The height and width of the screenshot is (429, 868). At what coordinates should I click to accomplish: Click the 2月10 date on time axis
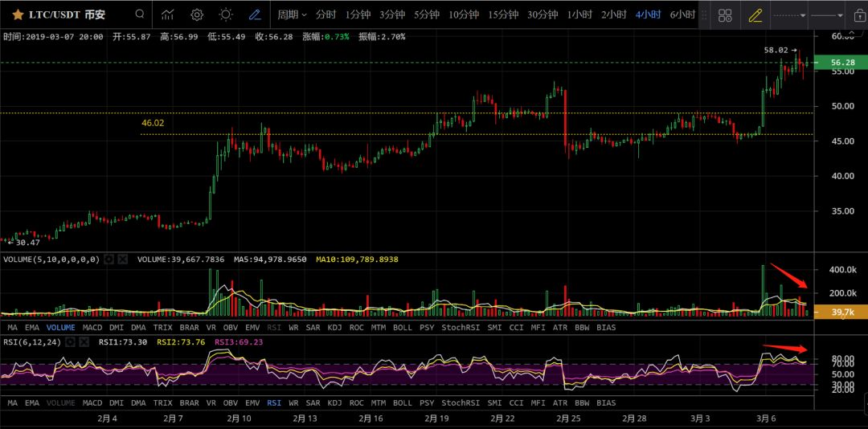click(240, 419)
